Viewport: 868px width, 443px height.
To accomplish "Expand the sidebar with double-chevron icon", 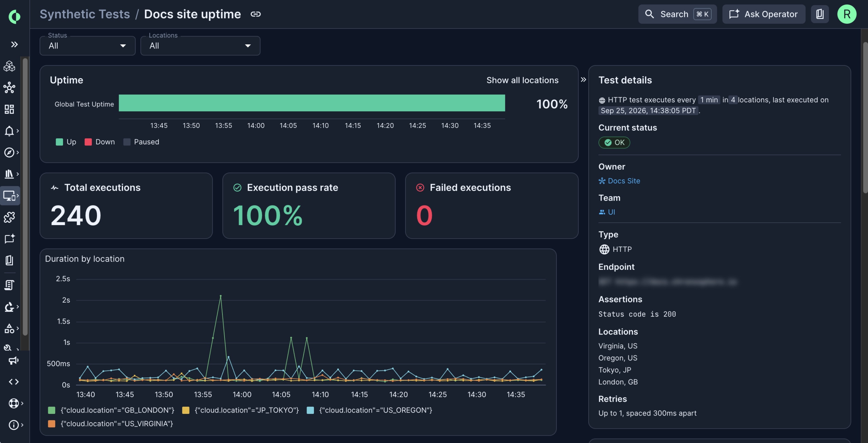I will tap(14, 44).
